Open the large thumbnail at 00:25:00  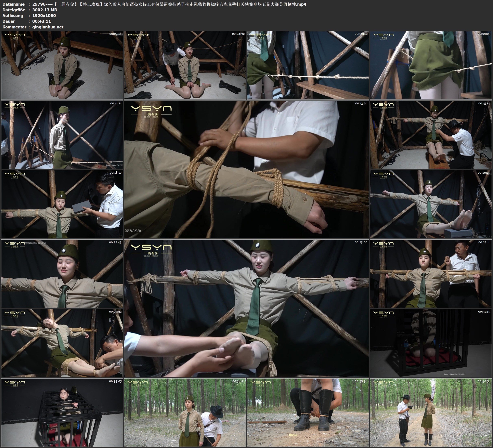pos(246,308)
